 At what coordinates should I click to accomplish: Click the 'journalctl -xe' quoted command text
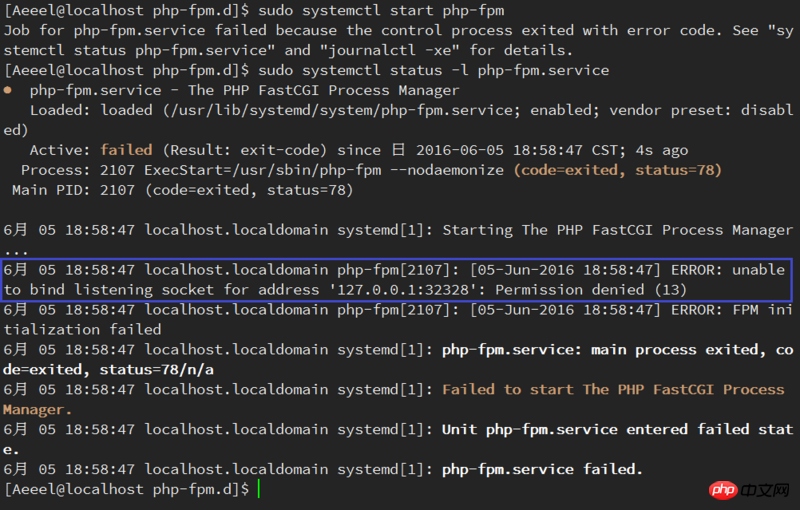(x=389, y=50)
